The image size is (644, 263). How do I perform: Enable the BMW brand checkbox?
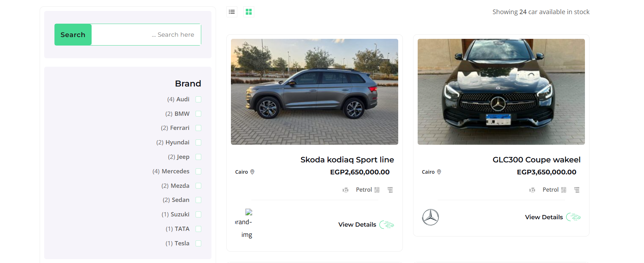(x=198, y=114)
